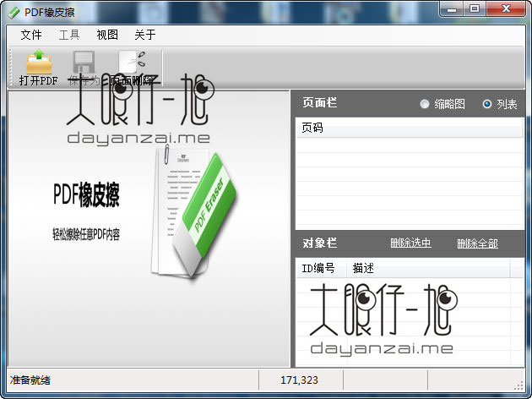The image size is (532, 399).
Task: Click the 页面栏 panel title
Action: (319, 102)
